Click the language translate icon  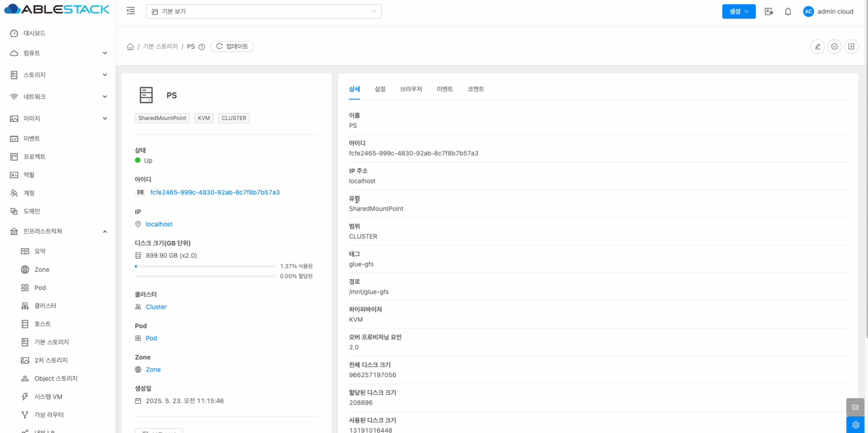click(x=769, y=12)
